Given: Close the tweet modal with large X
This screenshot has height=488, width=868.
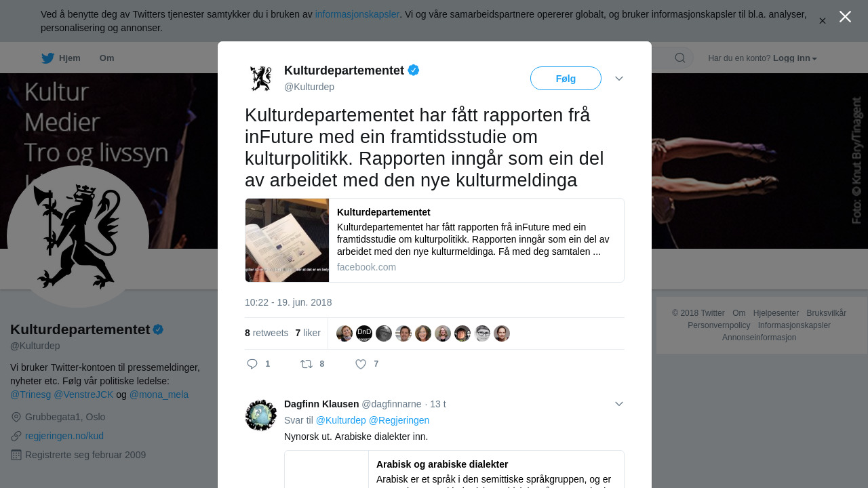Looking at the screenshot, I should coord(845,16).
